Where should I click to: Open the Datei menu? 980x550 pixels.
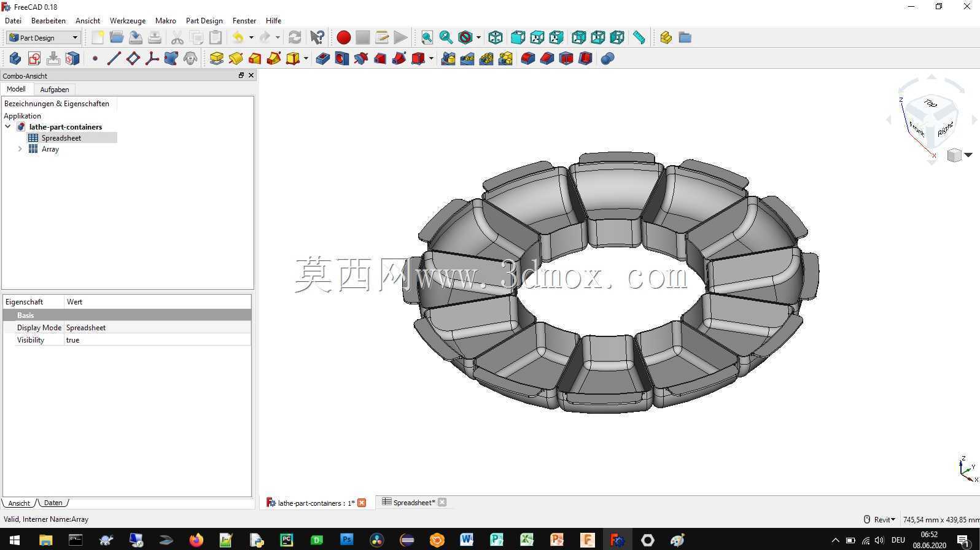(x=13, y=20)
